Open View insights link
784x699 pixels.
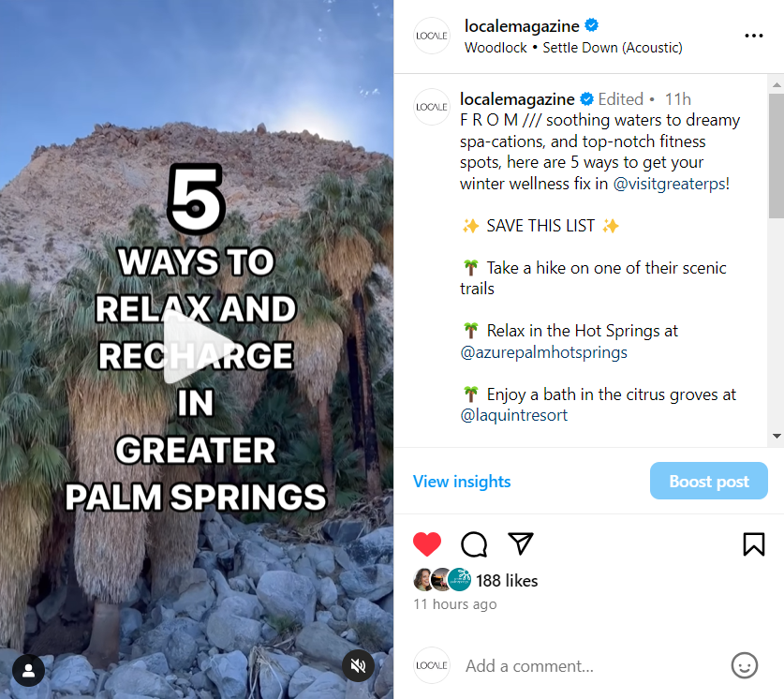462,482
